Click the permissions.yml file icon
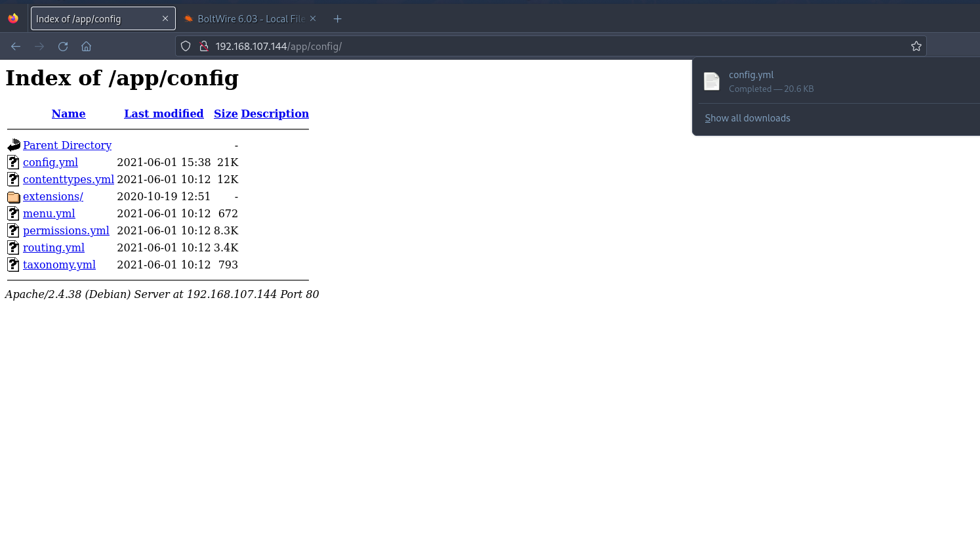 point(14,230)
